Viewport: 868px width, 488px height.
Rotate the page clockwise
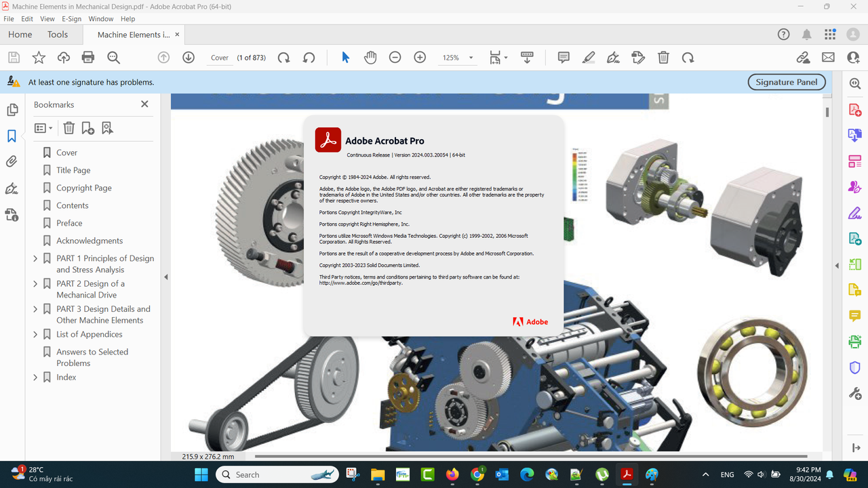tap(284, 58)
